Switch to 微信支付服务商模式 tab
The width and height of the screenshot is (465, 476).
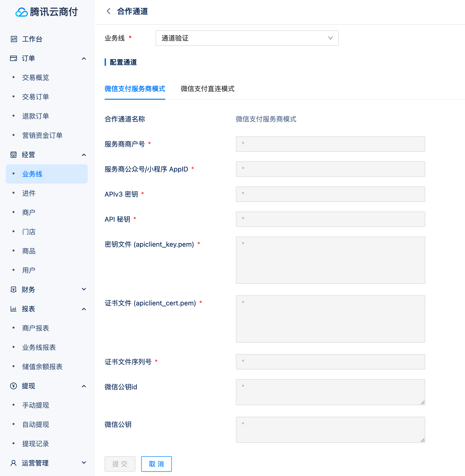click(135, 89)
